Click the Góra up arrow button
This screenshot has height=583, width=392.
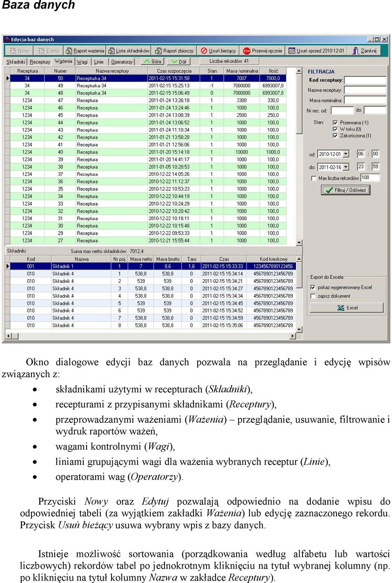(x=153, y=61)
